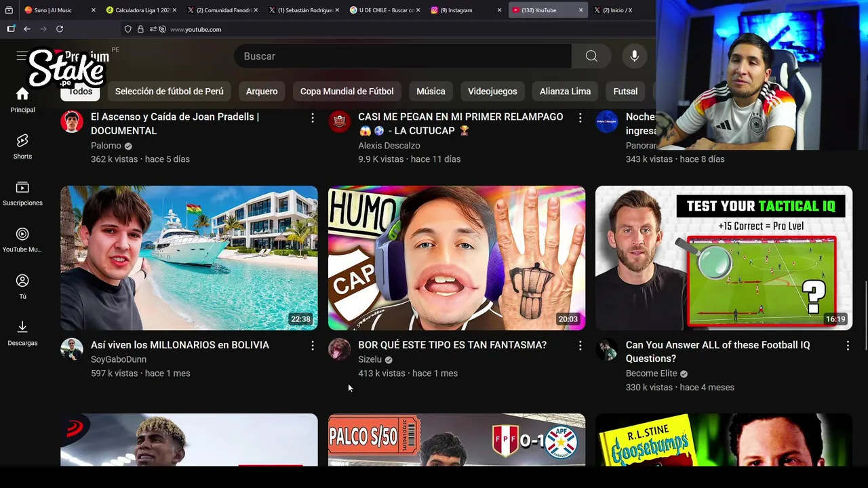Open SoyGaboDunn channel avatar
Image resolution: width=868 pixels, height=488 pixels.
tap(72, 350)
